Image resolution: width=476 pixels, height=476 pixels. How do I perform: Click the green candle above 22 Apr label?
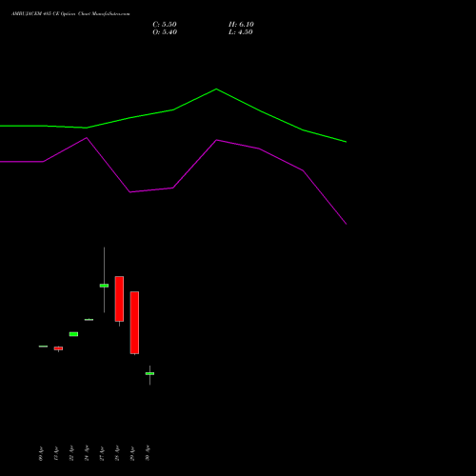coord(73,334)
